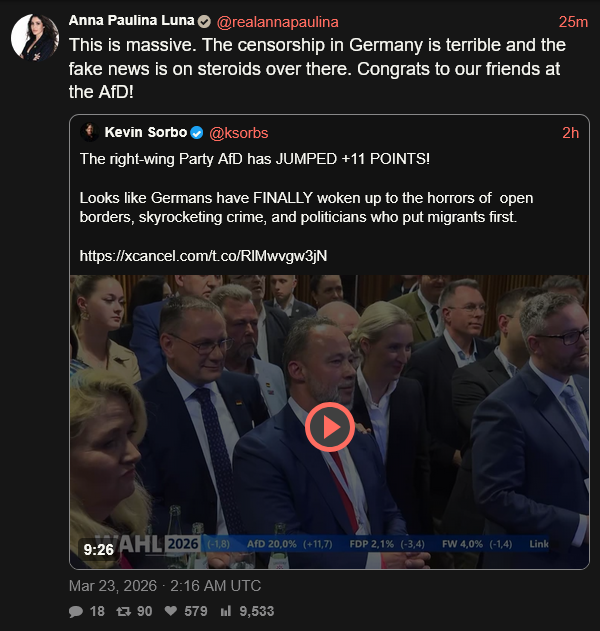The image size is (600, 631).
Task: Click Anna Paulina Luna's gray verified badge
Action: point(204,22)
